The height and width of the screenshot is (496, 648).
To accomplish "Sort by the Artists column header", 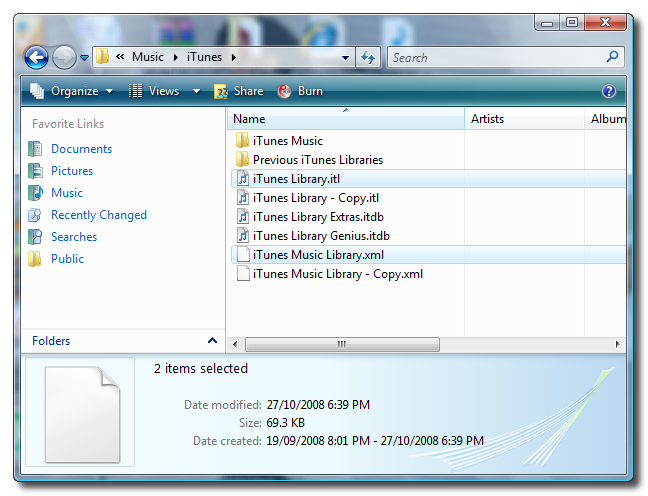I will pyautogui.click(x=525, y=119).
